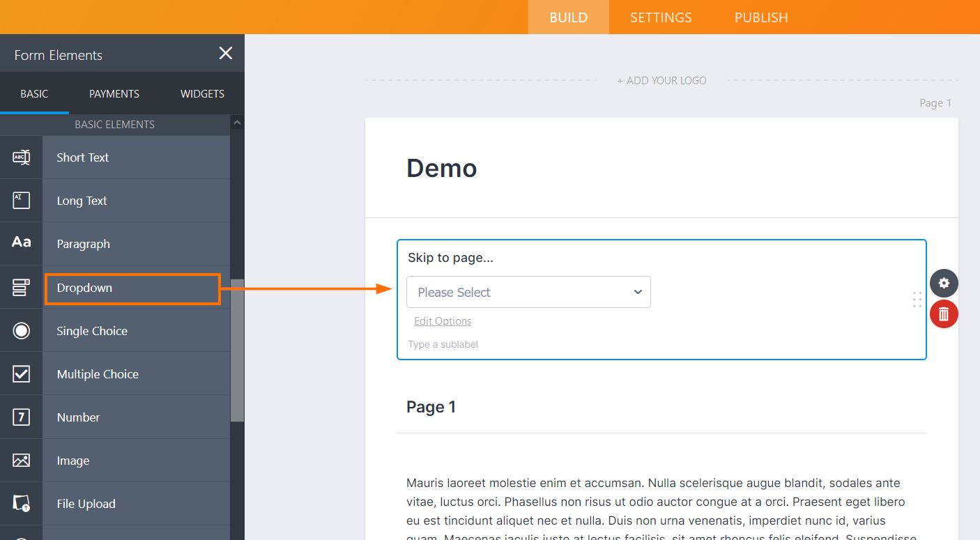Add File Upload element

[136, 504]
